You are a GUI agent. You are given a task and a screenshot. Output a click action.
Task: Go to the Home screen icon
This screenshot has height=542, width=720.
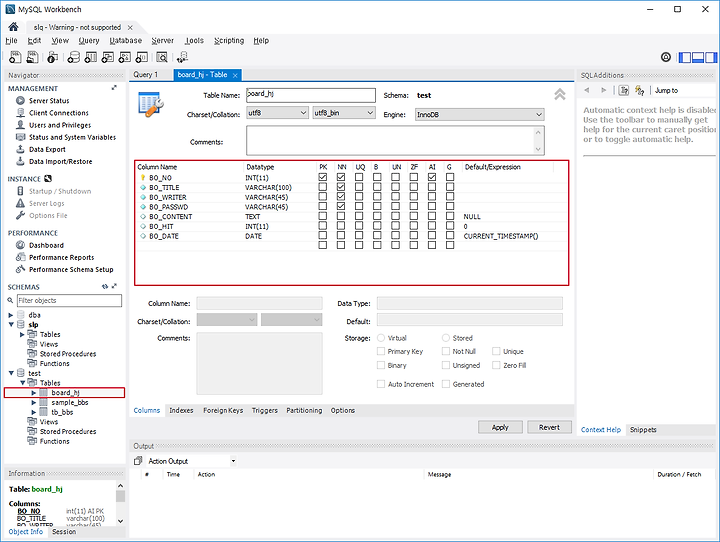click(x=13, y=27)
